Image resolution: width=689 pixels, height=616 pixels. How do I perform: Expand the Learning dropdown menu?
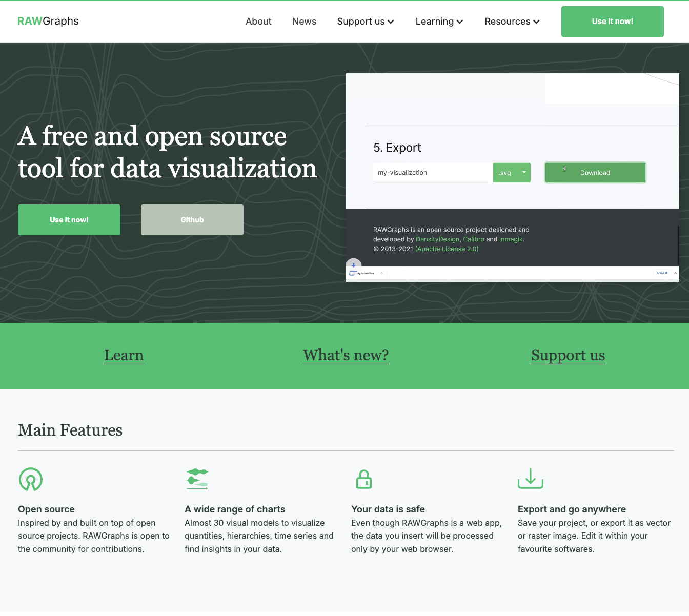[x=439, y=22]
